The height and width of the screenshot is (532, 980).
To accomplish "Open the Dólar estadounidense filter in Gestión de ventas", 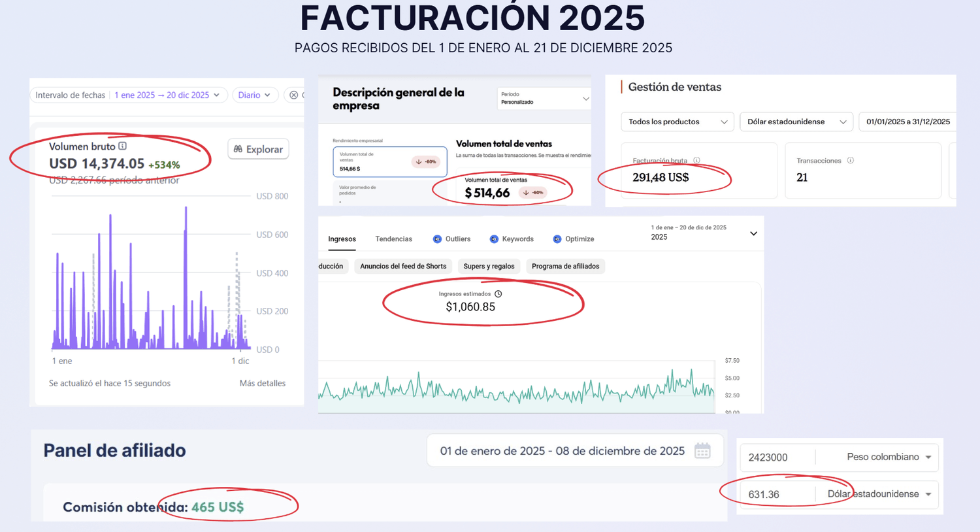I will tap(796, 122).
